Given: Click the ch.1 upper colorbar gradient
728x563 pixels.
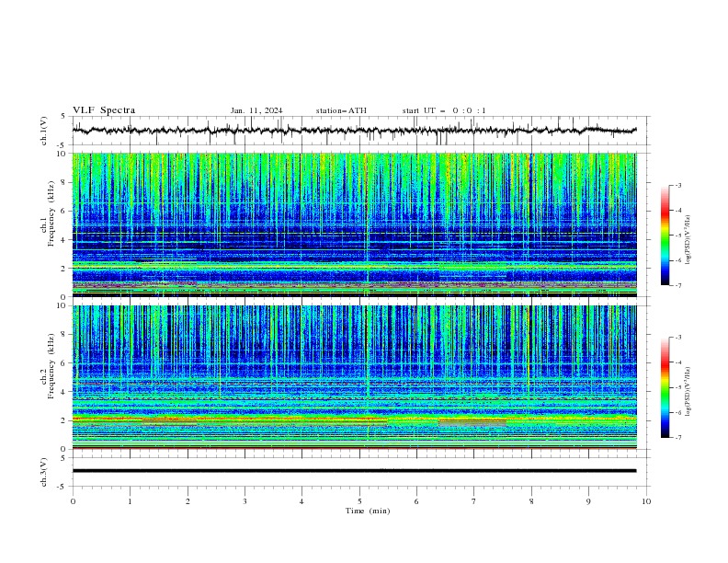Looking at the screenshot, I should tap(665, 236).
